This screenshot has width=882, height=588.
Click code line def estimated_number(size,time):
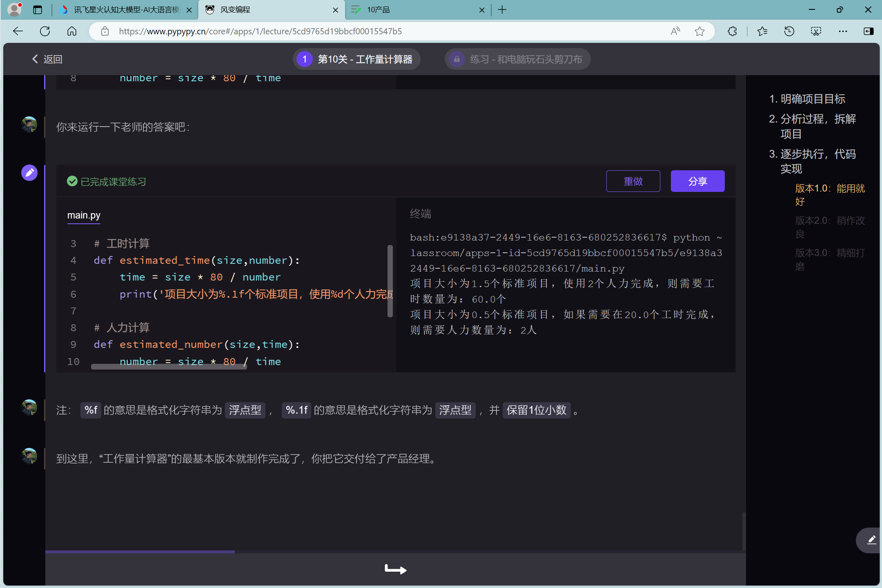(197, 345)
